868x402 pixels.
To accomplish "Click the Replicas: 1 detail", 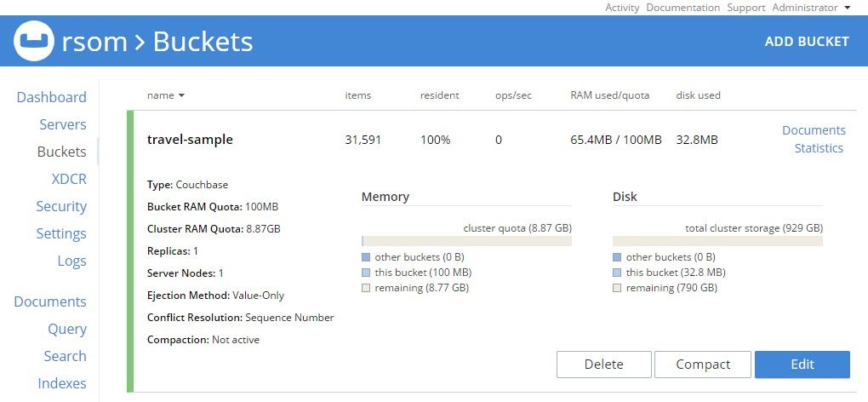I will tap(173, 251).
